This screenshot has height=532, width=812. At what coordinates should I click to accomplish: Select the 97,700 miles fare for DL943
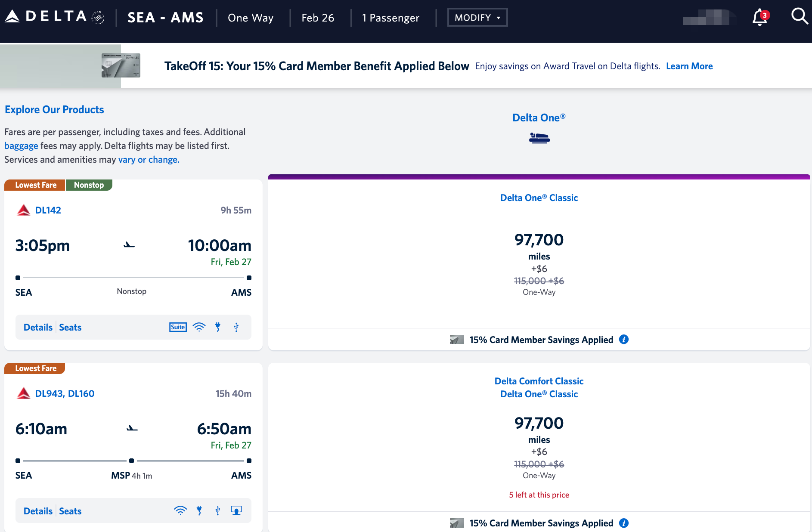(x=539, y=424)
